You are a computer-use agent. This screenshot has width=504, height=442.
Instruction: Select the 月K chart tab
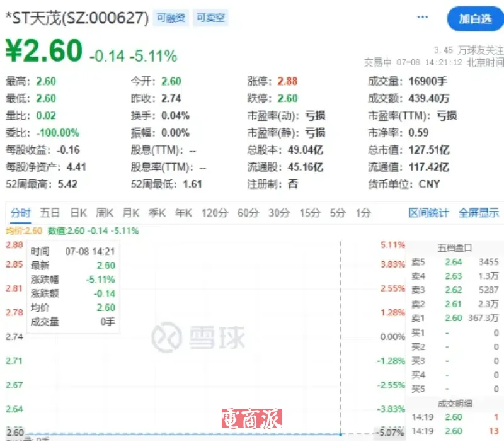(x=131, y=213)
